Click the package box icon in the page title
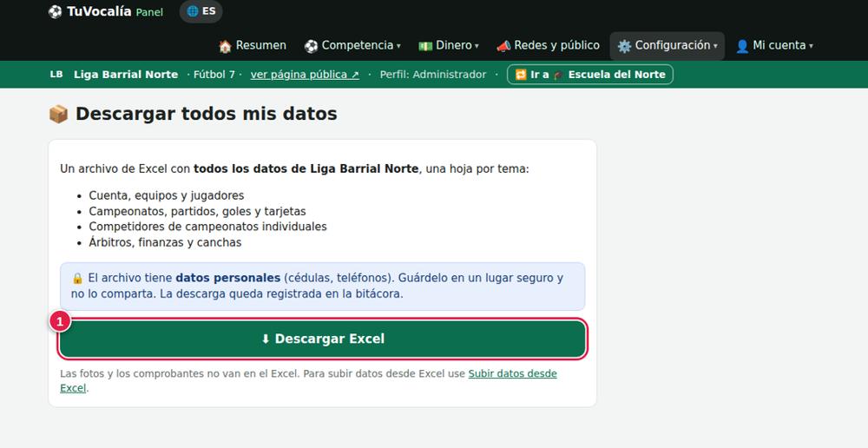This screenshot has height=448, width=868. 59,114
